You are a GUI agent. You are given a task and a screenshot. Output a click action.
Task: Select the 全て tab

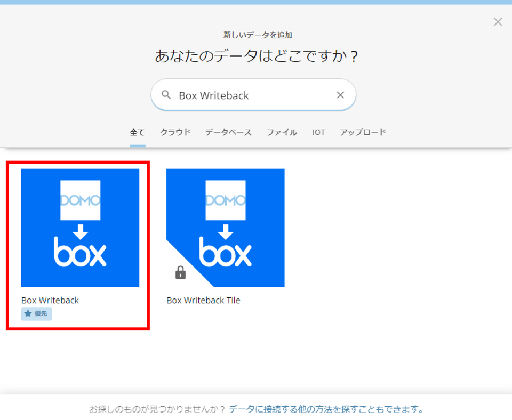coord(138,132)
